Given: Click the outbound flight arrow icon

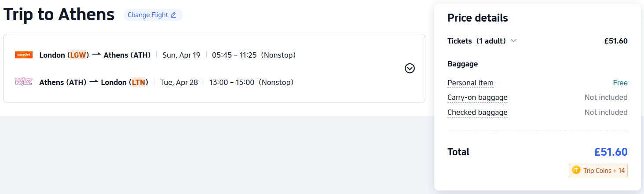Looking at the screenshot, I should pyautogui.click(x=96, y=55).
